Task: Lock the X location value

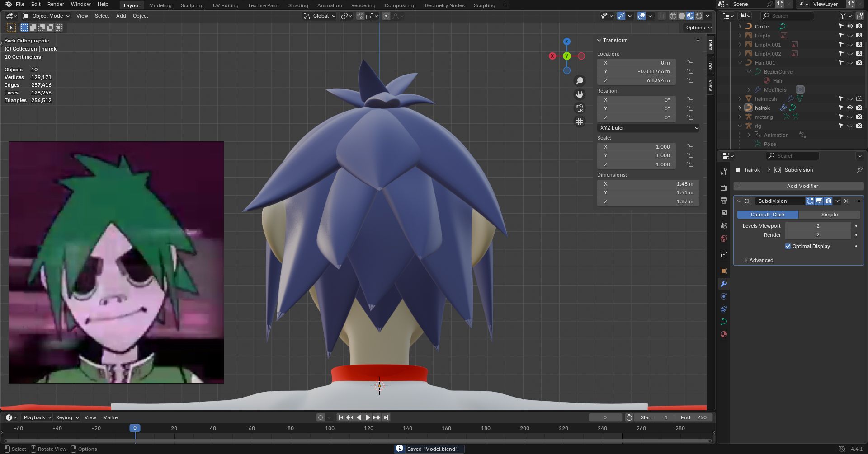Action: 690,63
